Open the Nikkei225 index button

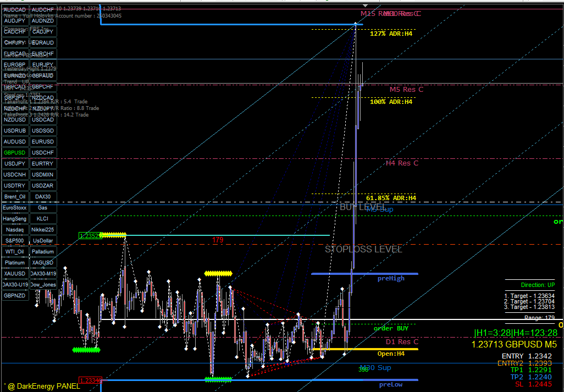[43, 229]
